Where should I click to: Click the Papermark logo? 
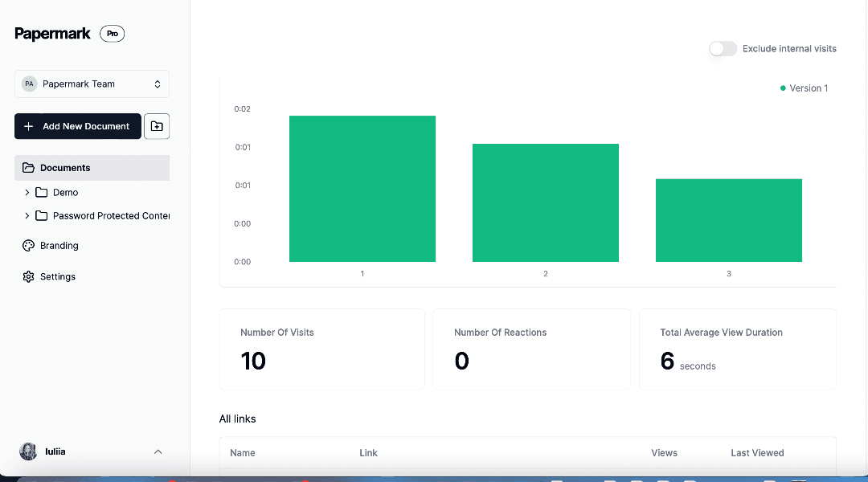click(x=52, y=34)
